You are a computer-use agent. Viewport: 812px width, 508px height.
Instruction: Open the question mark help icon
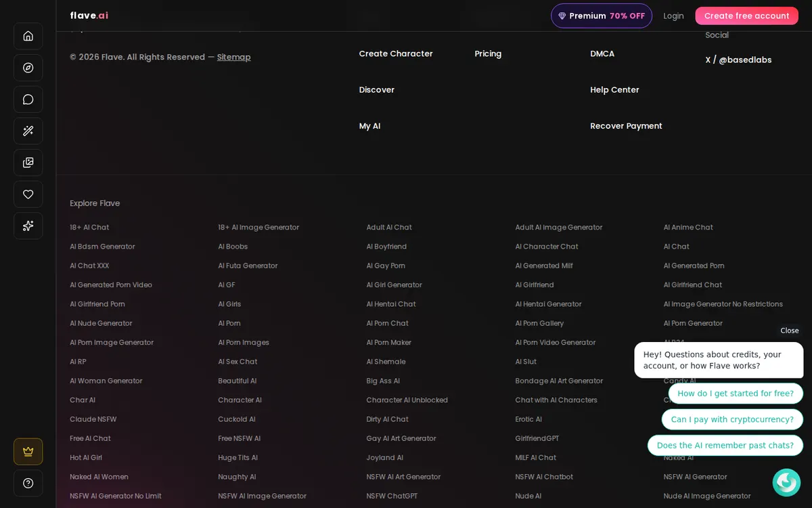28,483
